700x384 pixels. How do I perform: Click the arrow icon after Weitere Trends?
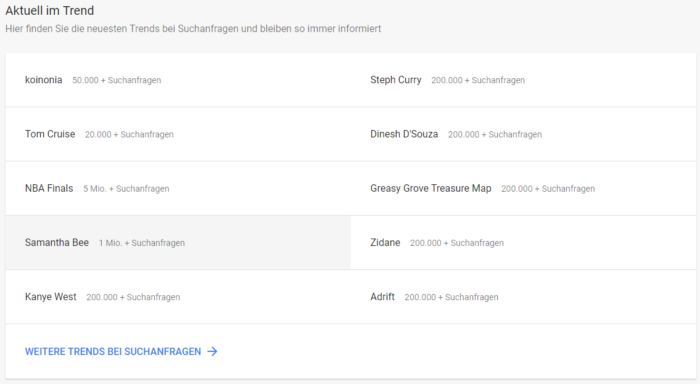[x=212, y=351]
